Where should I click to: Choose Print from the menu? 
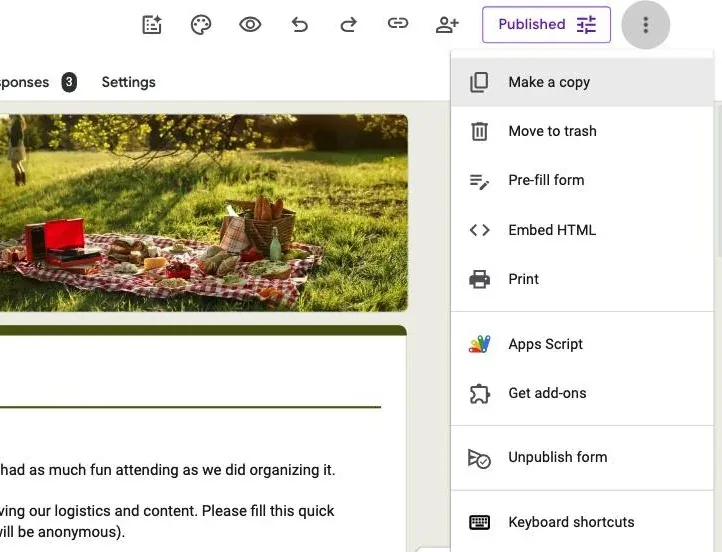pos(582,279)
